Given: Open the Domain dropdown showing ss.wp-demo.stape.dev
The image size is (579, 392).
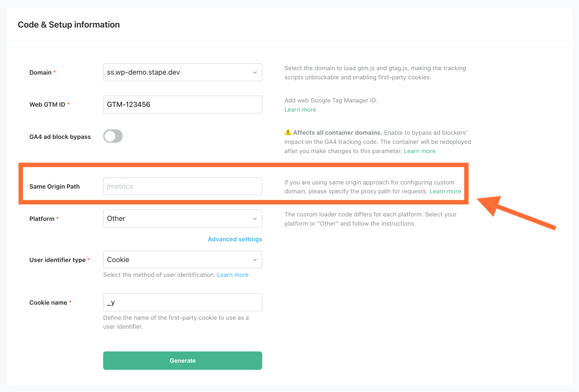Looking at the screenshot, I should 183,72.
